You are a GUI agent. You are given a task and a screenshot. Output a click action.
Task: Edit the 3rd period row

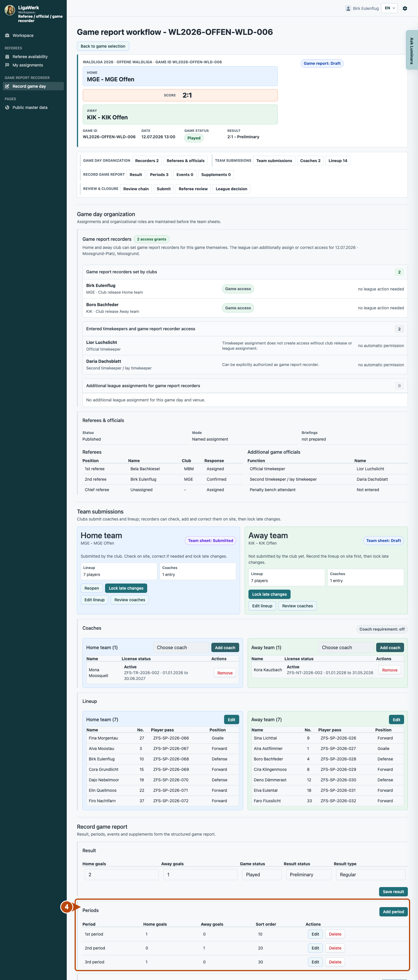coord(315,962)
